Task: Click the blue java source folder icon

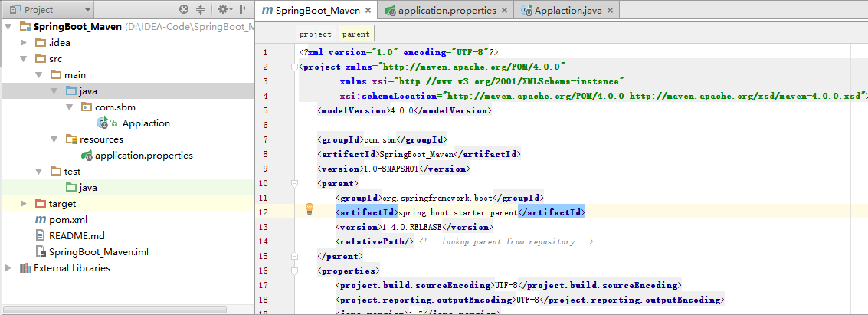Action: [71, 90]
